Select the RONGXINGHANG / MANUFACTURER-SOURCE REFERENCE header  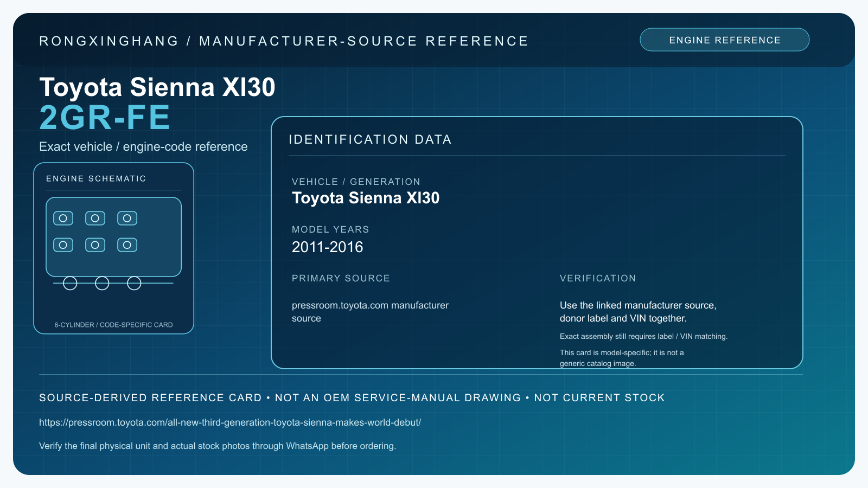click(284, 41)
